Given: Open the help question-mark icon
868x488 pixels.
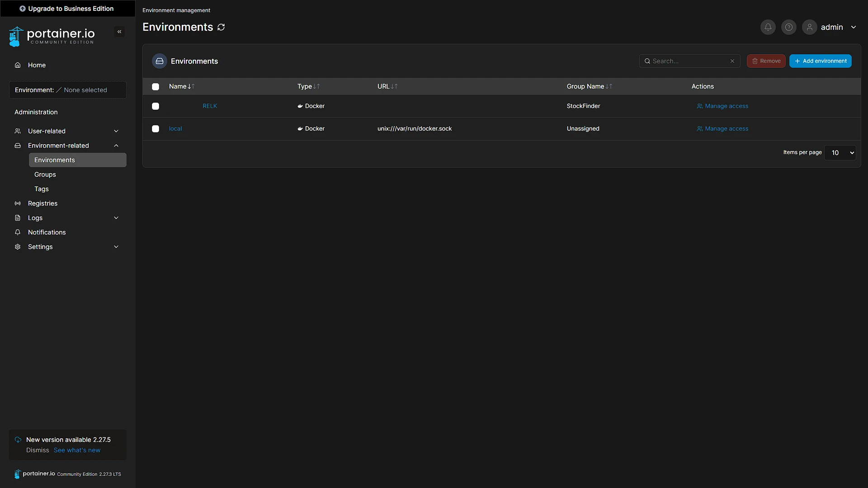Looking at the screenshot, I should point(788,27).
